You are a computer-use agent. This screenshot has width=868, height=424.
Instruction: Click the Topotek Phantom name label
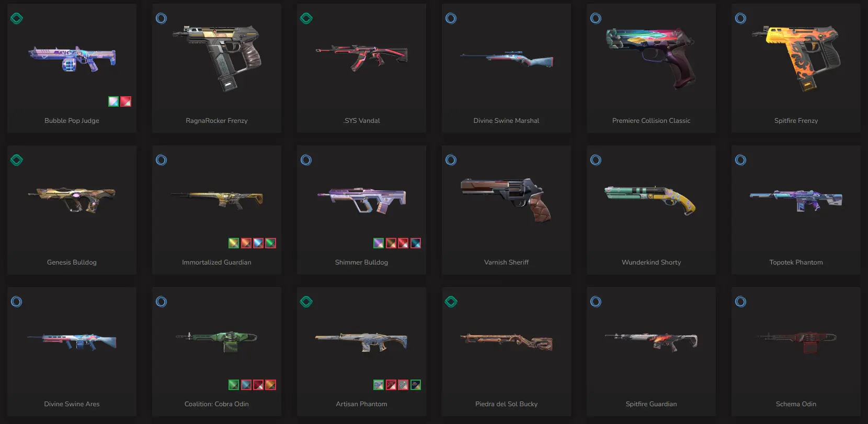point(796,262)
